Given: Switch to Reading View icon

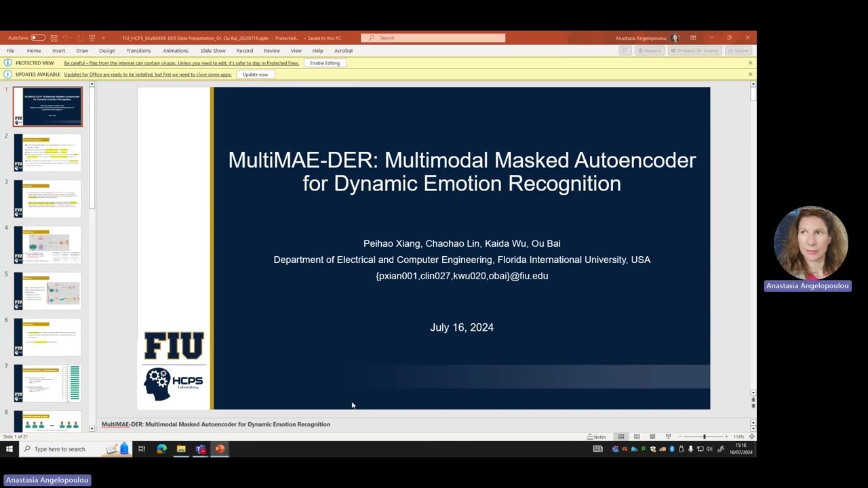Looking at the screenshot, I should tap(652, 436).
